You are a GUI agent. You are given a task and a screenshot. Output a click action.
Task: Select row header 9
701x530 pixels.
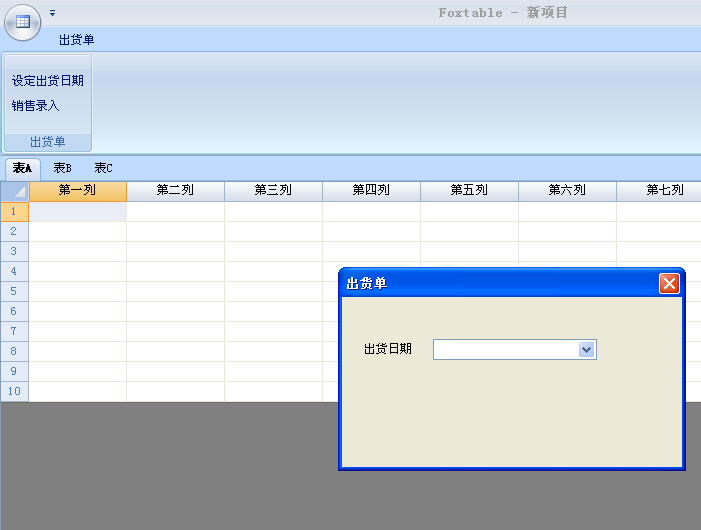tap(14, 371)
